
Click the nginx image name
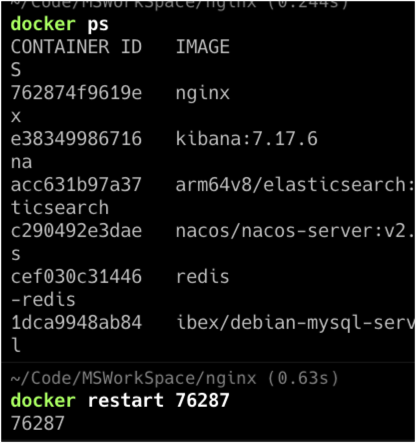[x=203, y=93]
